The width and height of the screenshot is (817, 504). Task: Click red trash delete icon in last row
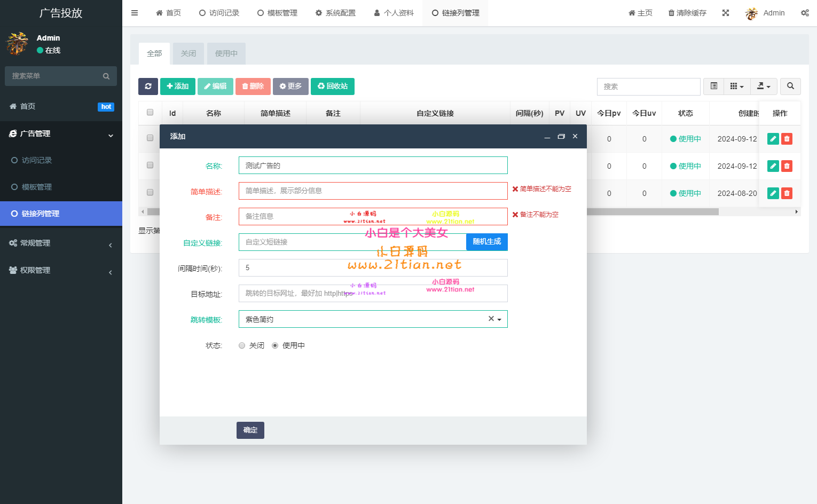[x=787, y=193]
